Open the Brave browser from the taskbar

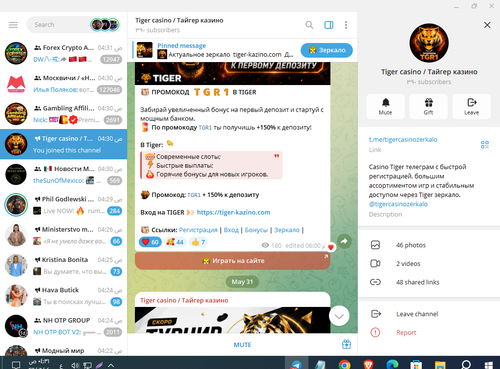coord(368,364)
